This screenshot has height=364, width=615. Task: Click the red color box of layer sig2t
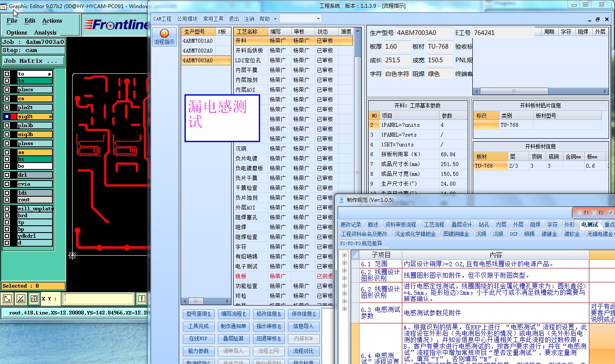(x=14, y=116)
